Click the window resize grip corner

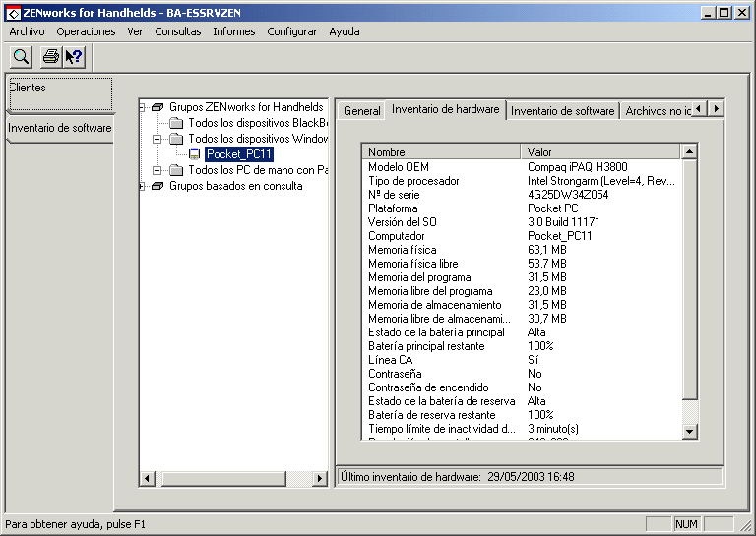click(x=745, y=525)
